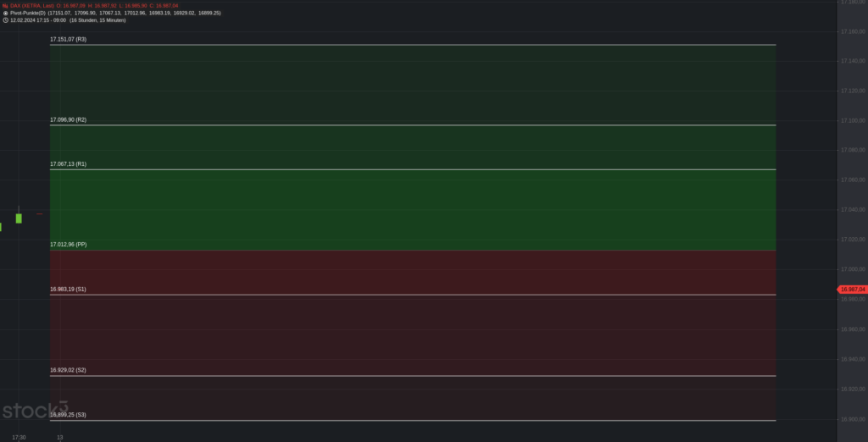
Task: Select the 16.929,02 (S2) support line
Action: (x=413, y=376)
